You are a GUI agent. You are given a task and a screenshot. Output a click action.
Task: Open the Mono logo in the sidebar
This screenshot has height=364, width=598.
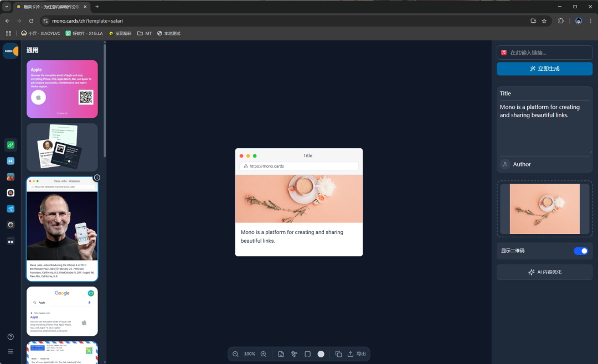[x=11, y=51]
